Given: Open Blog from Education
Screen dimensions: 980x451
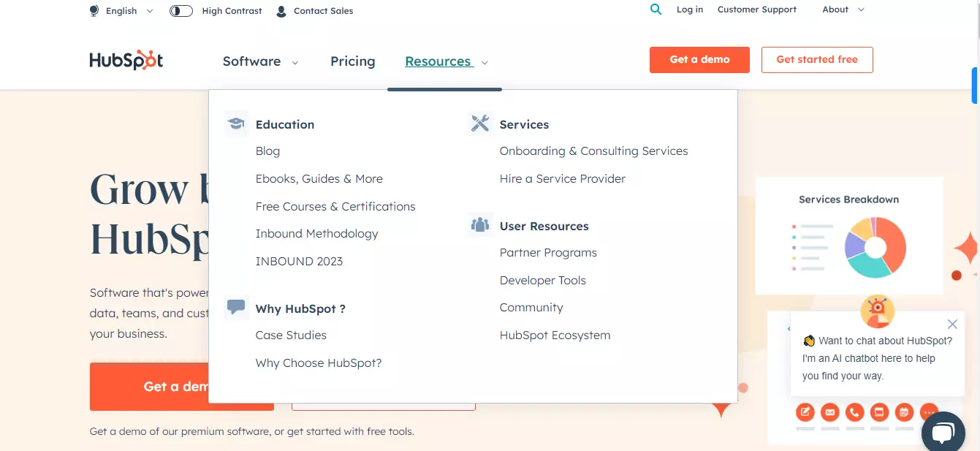Looking at the screenshot, I should point(267,151).
